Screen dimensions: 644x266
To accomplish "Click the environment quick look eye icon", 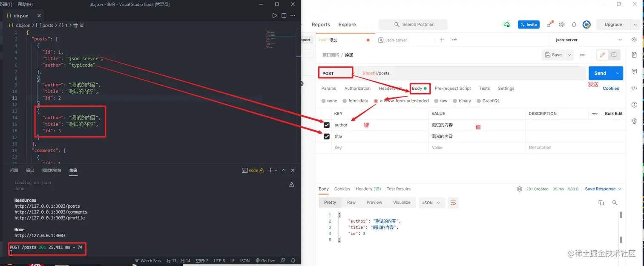I will pos(634,40).
